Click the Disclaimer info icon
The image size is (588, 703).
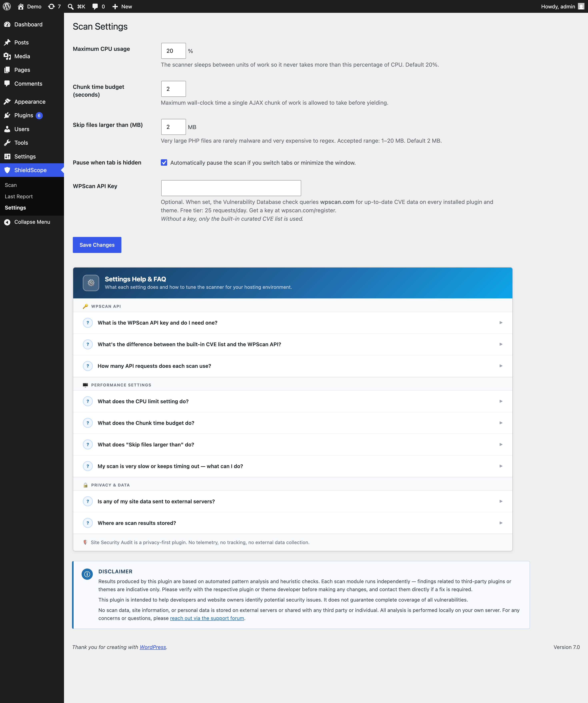coord(87,574)
